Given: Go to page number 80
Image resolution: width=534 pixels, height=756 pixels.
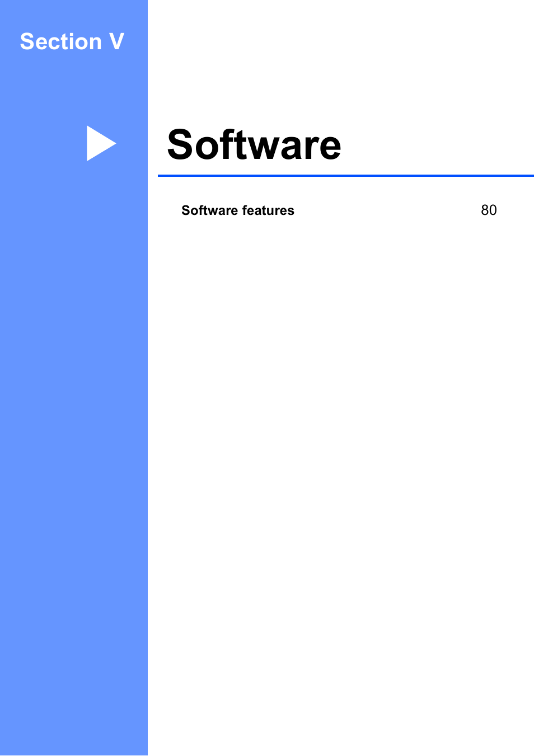Looking at the screenshot, I should (489, 210).
